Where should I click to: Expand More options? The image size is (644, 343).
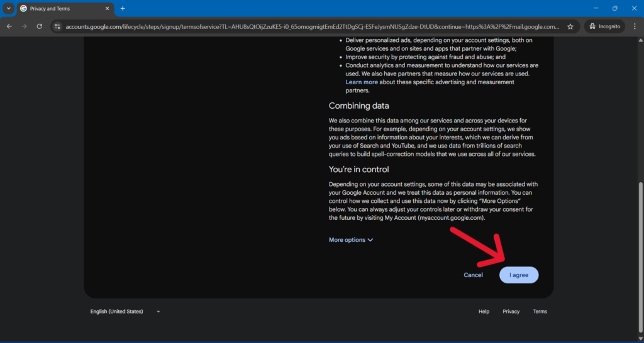[x=351, y=240]
